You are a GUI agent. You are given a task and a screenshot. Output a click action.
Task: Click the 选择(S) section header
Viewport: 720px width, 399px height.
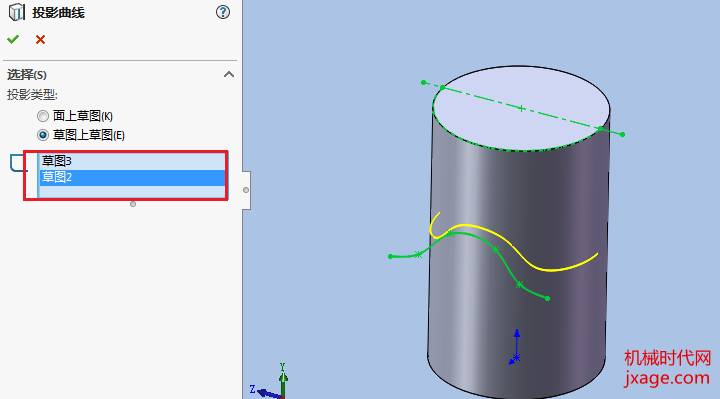120,74
